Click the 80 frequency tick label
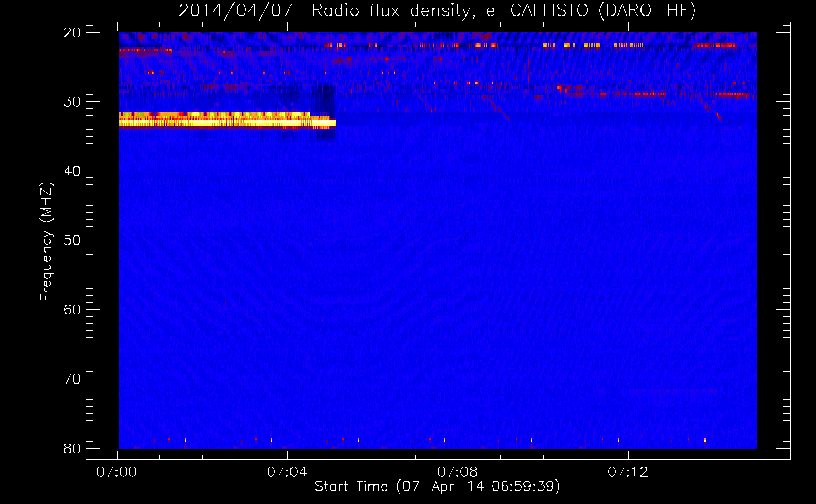 (x=72, y=449)
